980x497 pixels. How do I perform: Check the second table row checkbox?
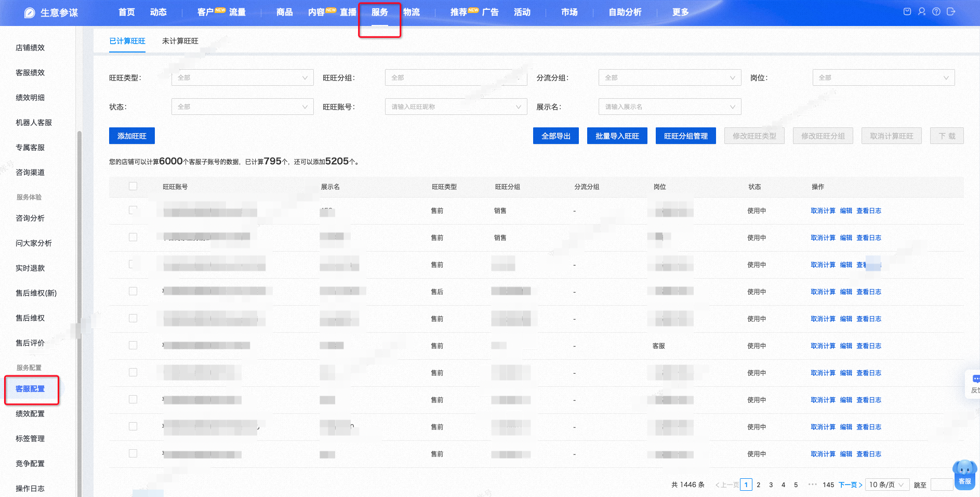click(x=133, y=237)
